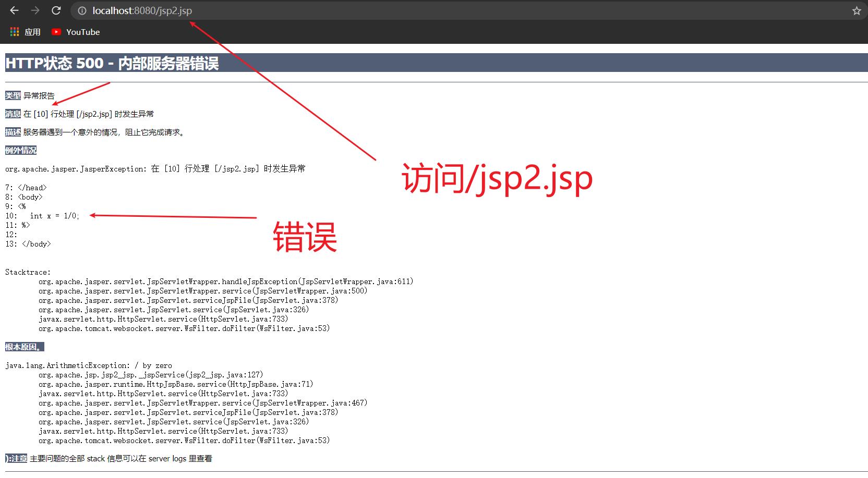Click the 例外情况 heading
This screenshot has height=478, width=868.
point(21,150)
